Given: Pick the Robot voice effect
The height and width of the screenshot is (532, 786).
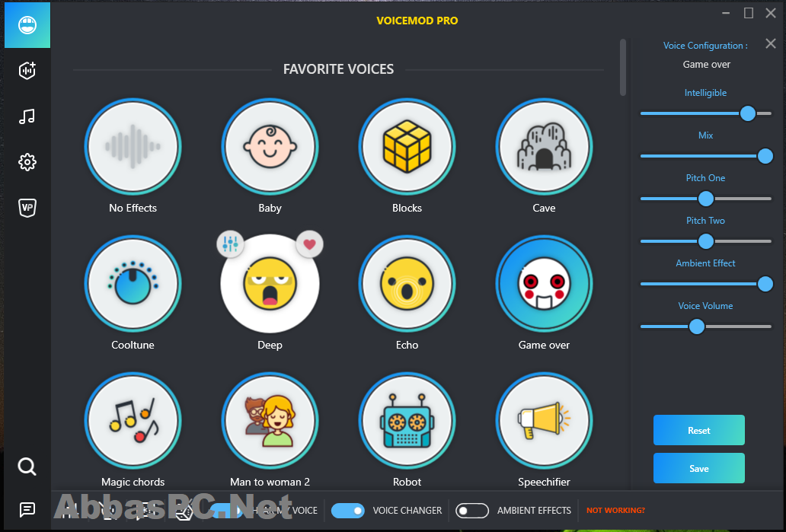Looking at the screenshot, I should (407, 421).
